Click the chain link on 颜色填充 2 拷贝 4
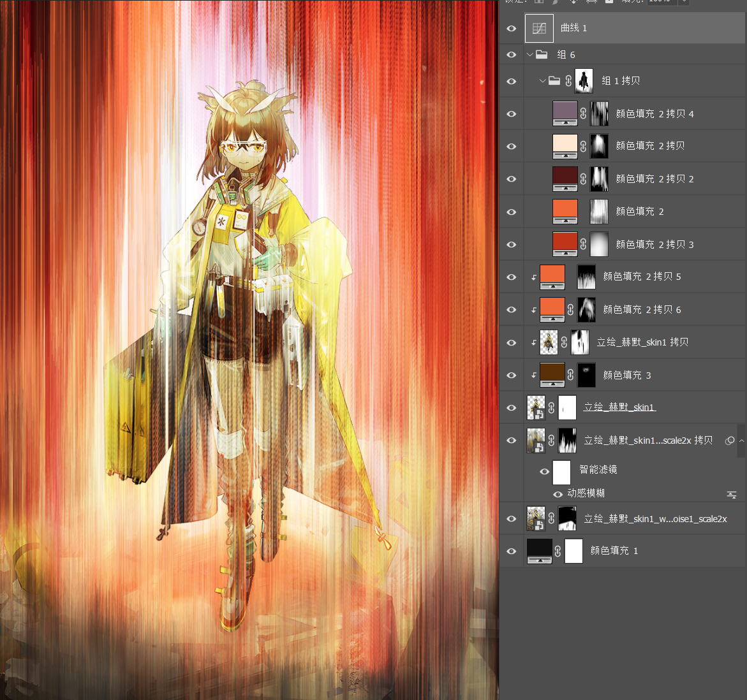 click(x=583, y=113)
